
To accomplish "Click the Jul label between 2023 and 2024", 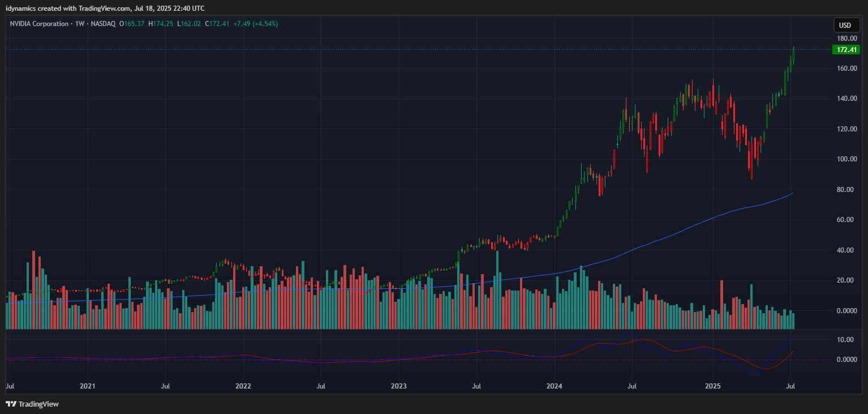I will [x=476, y=386].
